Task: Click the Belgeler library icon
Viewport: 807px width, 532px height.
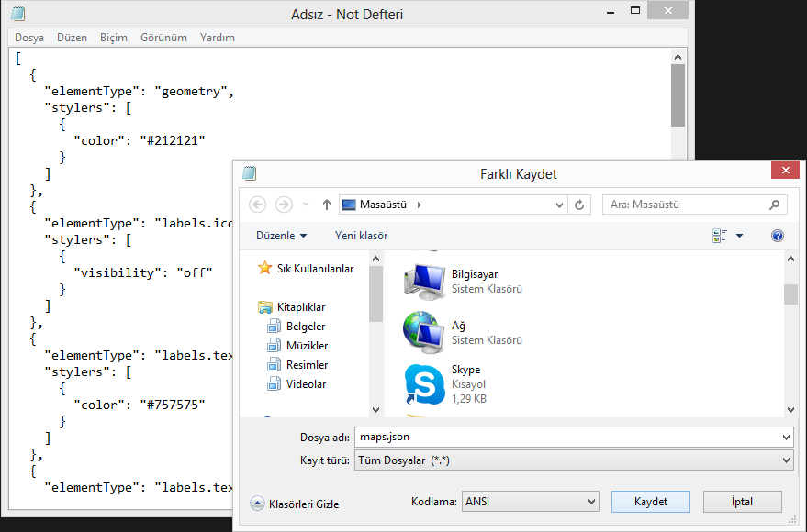Action: click(274, 326)
